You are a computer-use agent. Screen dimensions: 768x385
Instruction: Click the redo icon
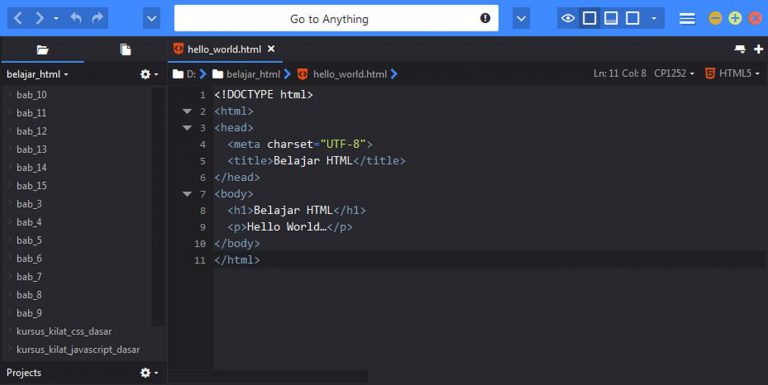[x=97, y=18]
